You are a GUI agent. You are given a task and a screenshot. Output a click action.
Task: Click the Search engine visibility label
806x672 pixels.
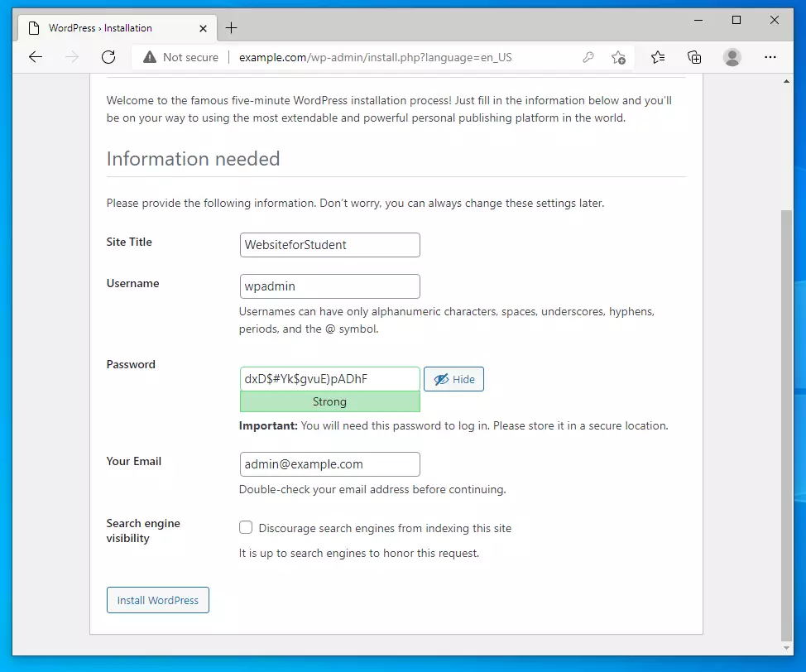coord(143,530)
